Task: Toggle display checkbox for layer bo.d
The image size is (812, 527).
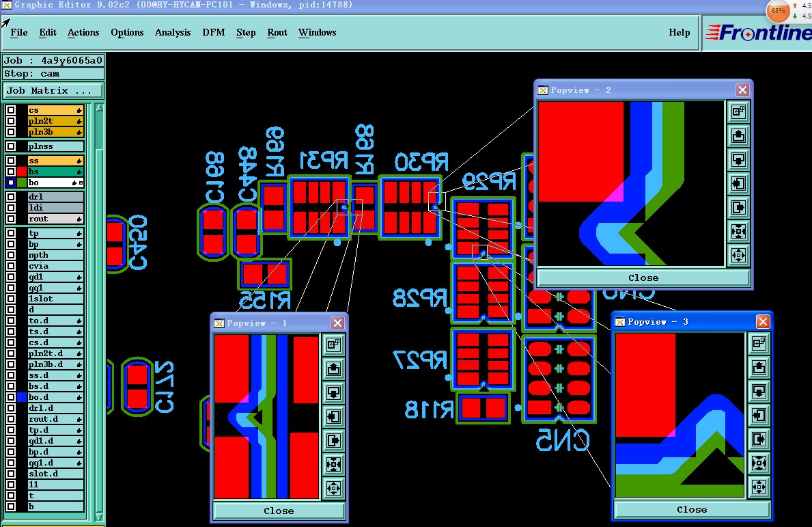Action: [x=11, y=397]
